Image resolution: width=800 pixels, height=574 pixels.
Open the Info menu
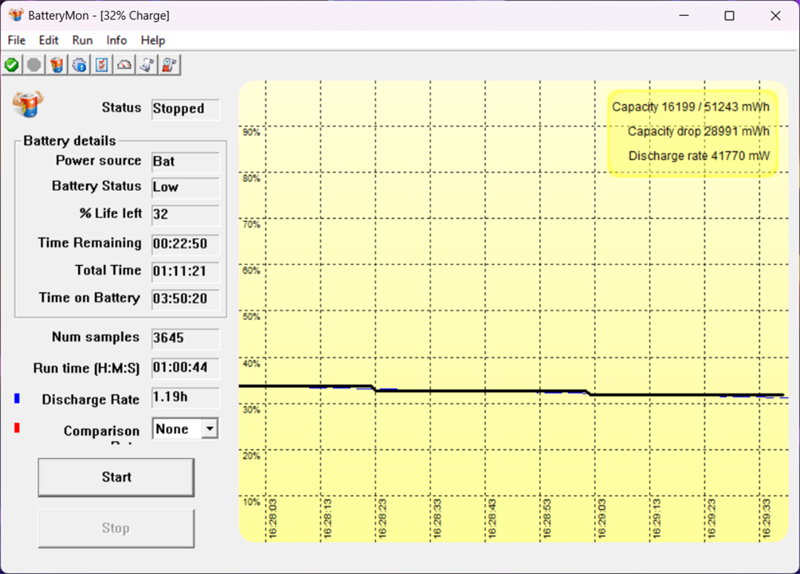(116, 40)
